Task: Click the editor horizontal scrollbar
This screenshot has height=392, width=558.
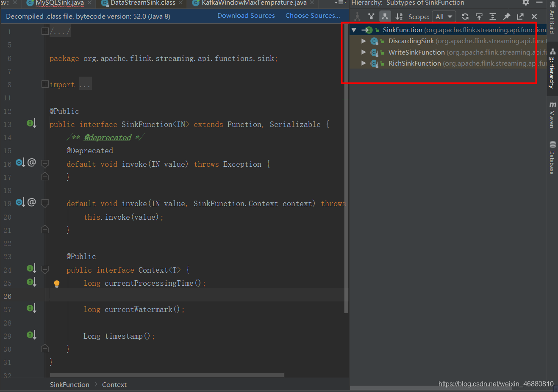Action: point(167,375)
